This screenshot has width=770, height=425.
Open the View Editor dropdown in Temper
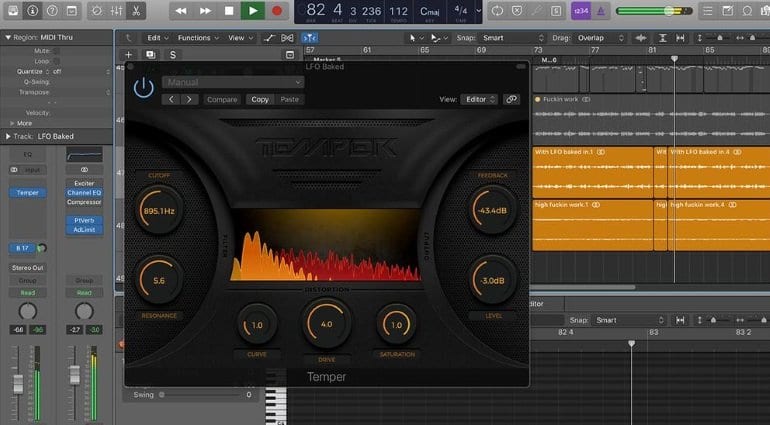pyautogui.click(x=479, y=99)
